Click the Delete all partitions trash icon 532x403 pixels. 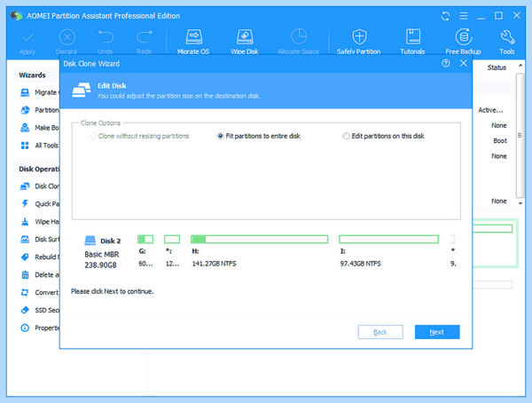coord(25,274)
